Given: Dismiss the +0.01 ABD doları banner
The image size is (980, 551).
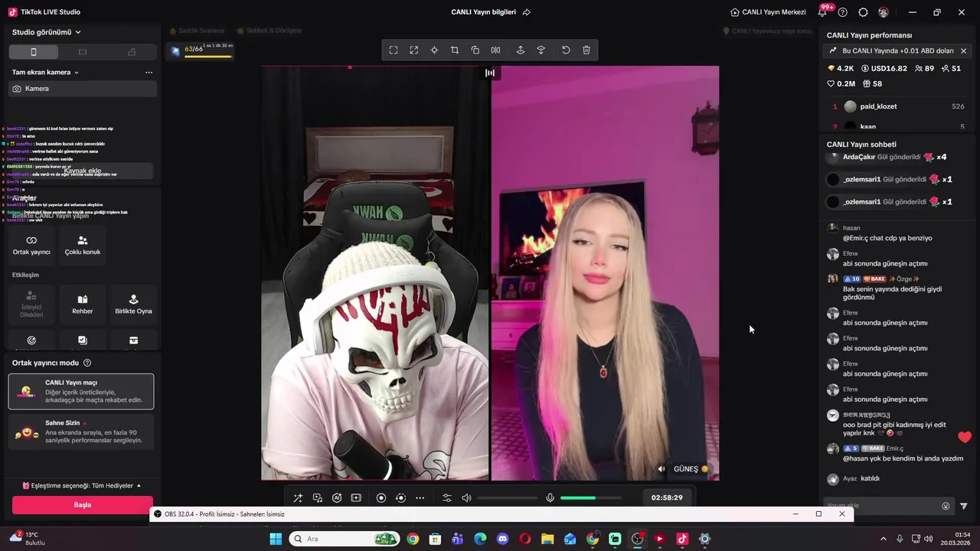Looking at the screenshot, I should (963, 51).
